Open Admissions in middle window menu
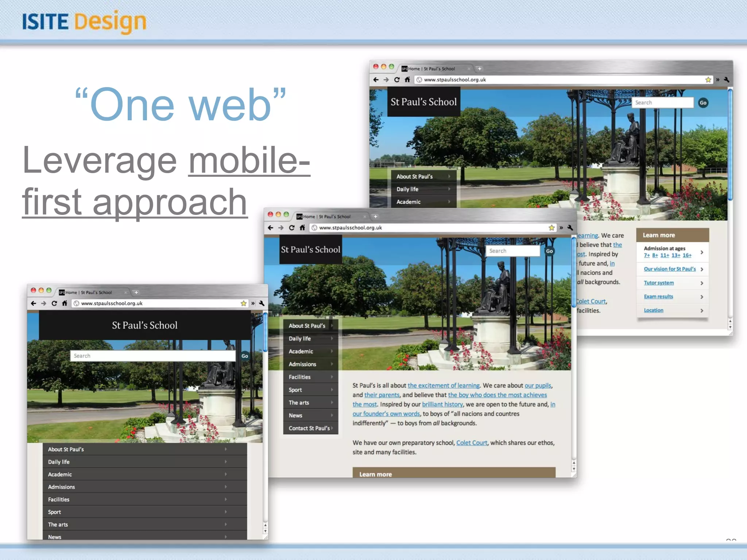747x560 pixels. pos(311,364)
